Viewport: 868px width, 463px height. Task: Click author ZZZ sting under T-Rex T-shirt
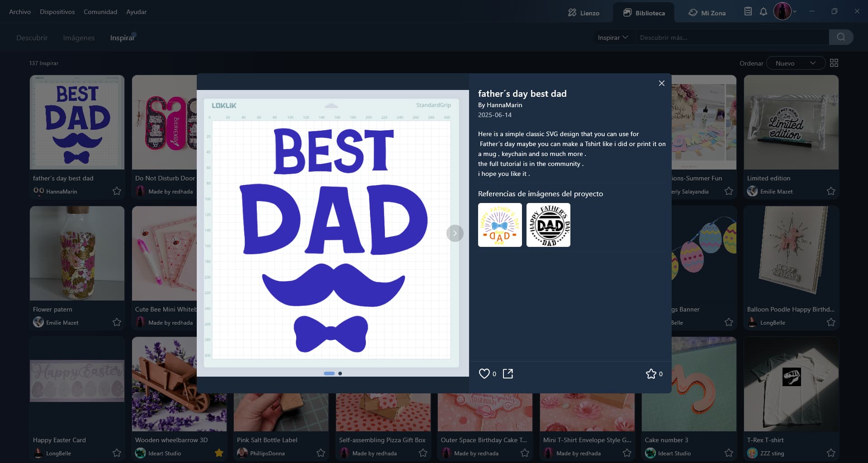772,454
